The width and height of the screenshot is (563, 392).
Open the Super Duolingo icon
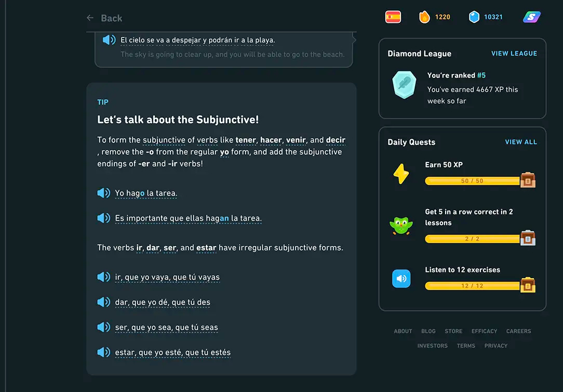click(x=531, y=17)
